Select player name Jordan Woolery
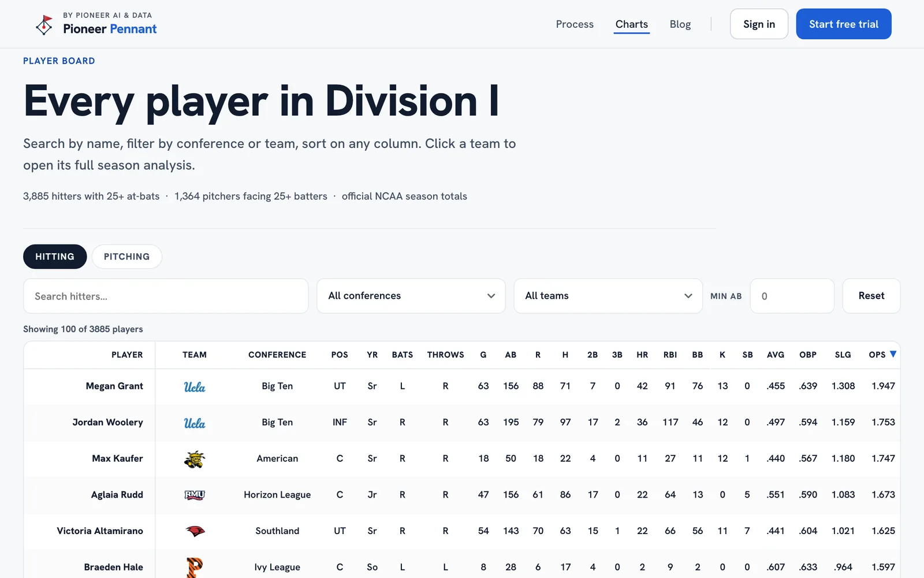 pyautogui.click(x=108, y=423)
